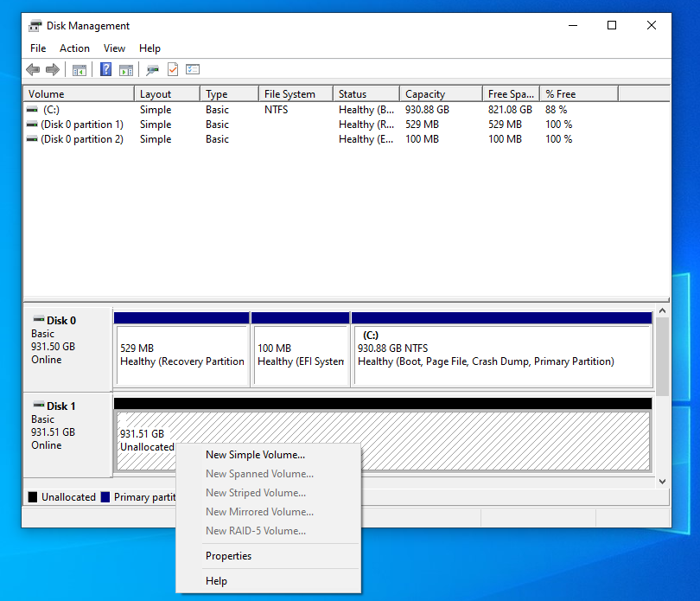Click the page with checkmark toolbar icon
The height and width of the screenshot is (601, 700).
pyautogui.click(x=173, y=69)
